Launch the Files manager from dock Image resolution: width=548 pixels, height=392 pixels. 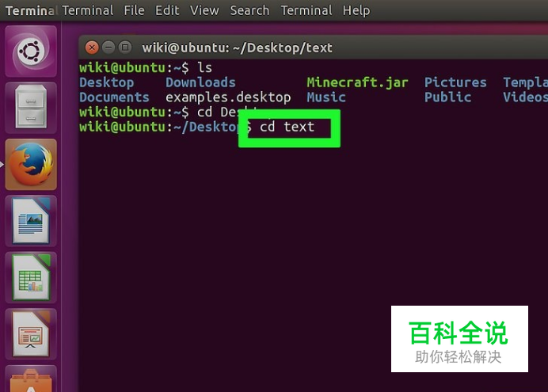tap(31, 108)
